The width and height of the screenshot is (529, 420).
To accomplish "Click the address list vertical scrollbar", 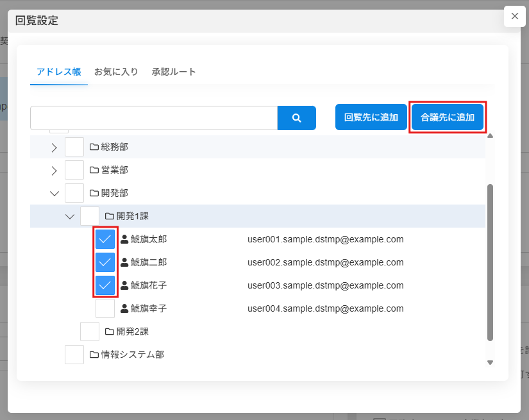I will (491, 263).
